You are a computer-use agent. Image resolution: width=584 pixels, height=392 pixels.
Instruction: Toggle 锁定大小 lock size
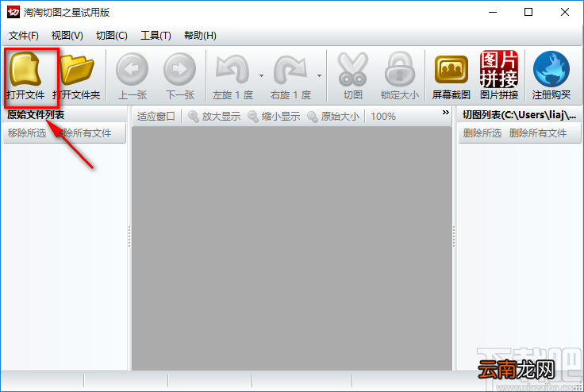point(400,75)
